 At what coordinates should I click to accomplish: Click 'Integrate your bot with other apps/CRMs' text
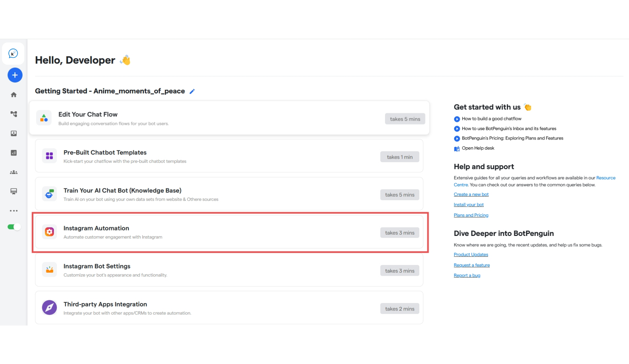(x=127, y=313)
